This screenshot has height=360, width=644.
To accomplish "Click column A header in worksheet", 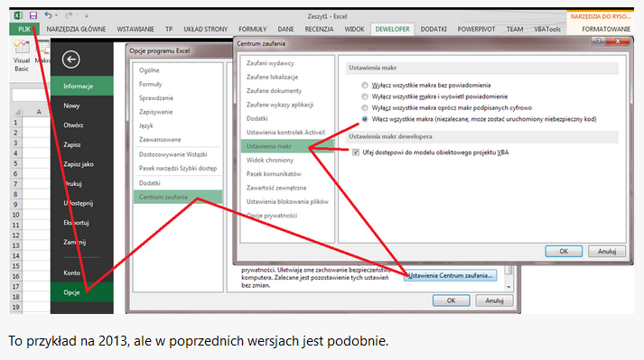I will coord(39,112).
